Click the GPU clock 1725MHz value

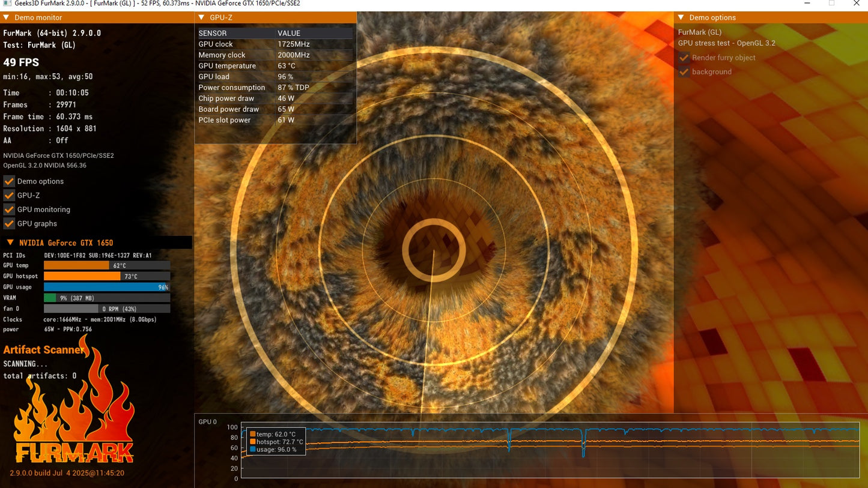tap(294, 44)
